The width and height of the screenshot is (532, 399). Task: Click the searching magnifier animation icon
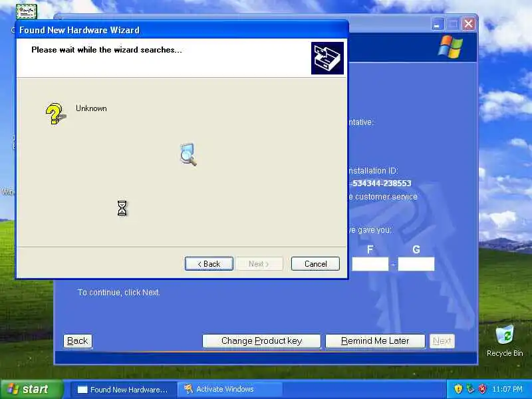click(x=188, y=154)
